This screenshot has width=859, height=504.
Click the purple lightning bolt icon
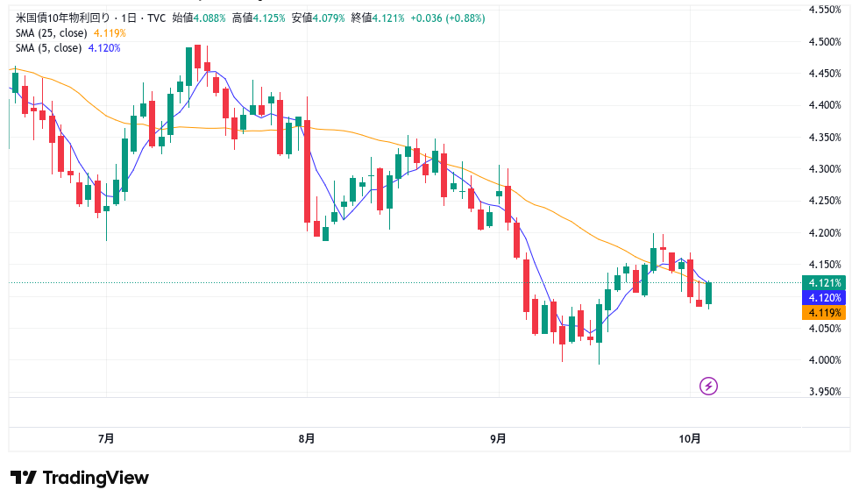coord(708,386)
